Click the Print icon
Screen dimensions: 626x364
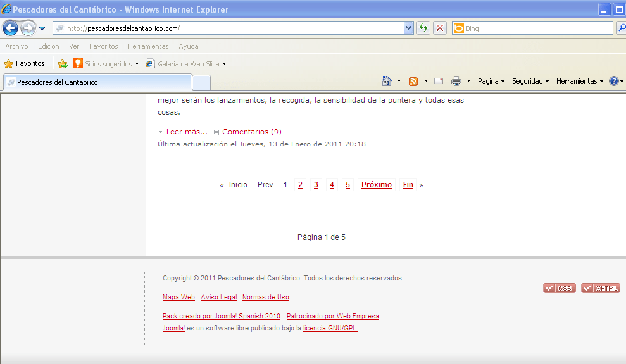click(456, 81)
